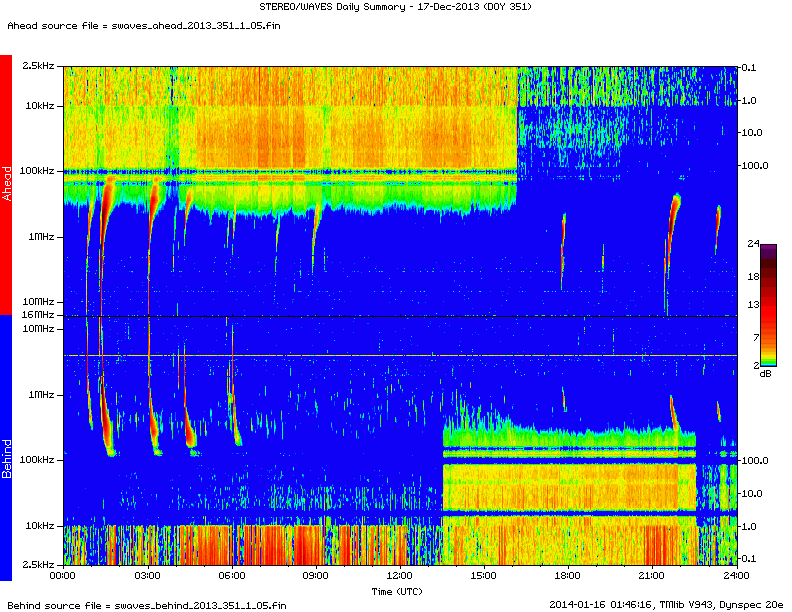792x612 pixels.
Task: Select the 03:00 time axis label
Action: click(x=147, y=575)
